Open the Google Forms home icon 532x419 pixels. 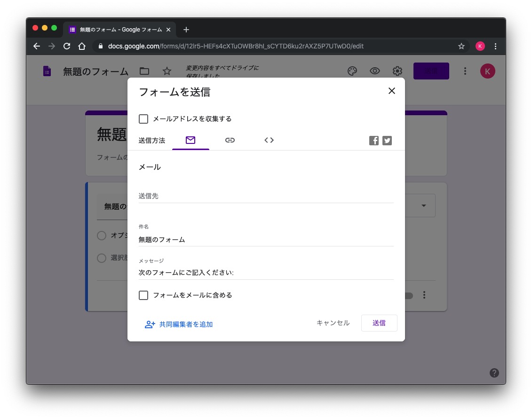tap(47, 71)
